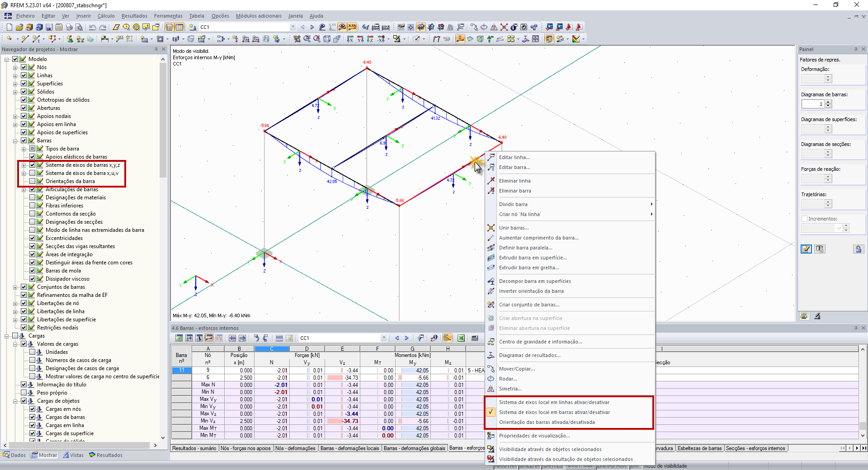868x470 pixels.
Task: Switch to the Resultados navigator tab
Action: tap(106, 455)
